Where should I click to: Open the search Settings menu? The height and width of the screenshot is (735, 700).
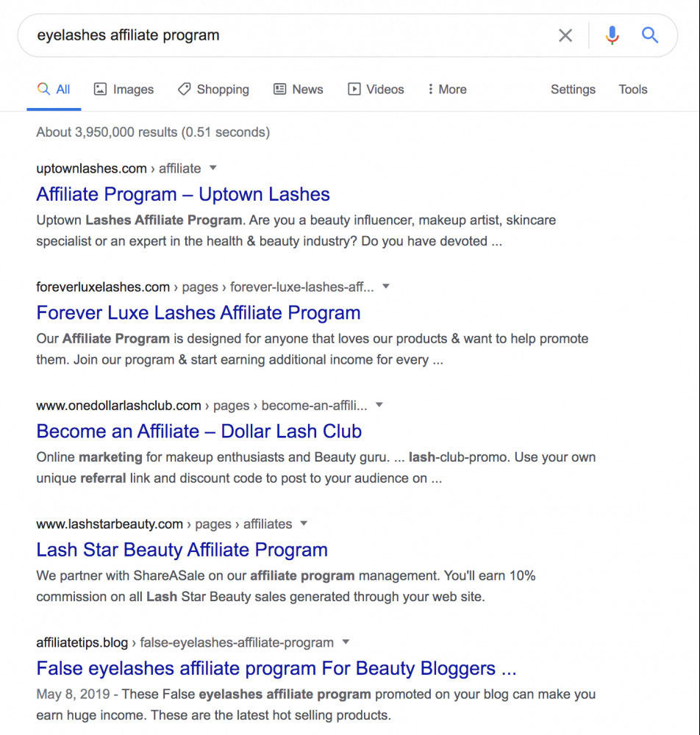(x=573, y=89)
